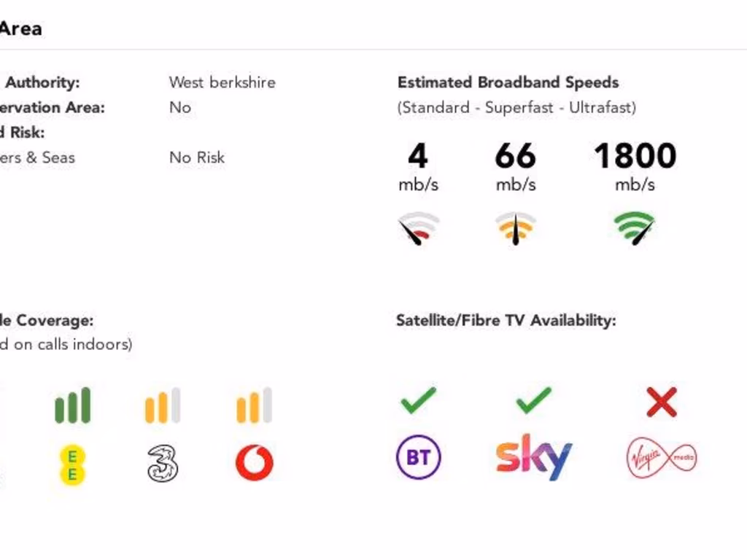Screen dimensions: 747x560
Task: Click the orange signal bars above Vodafone
Action: pyautogui.click(x=254, y=405)
